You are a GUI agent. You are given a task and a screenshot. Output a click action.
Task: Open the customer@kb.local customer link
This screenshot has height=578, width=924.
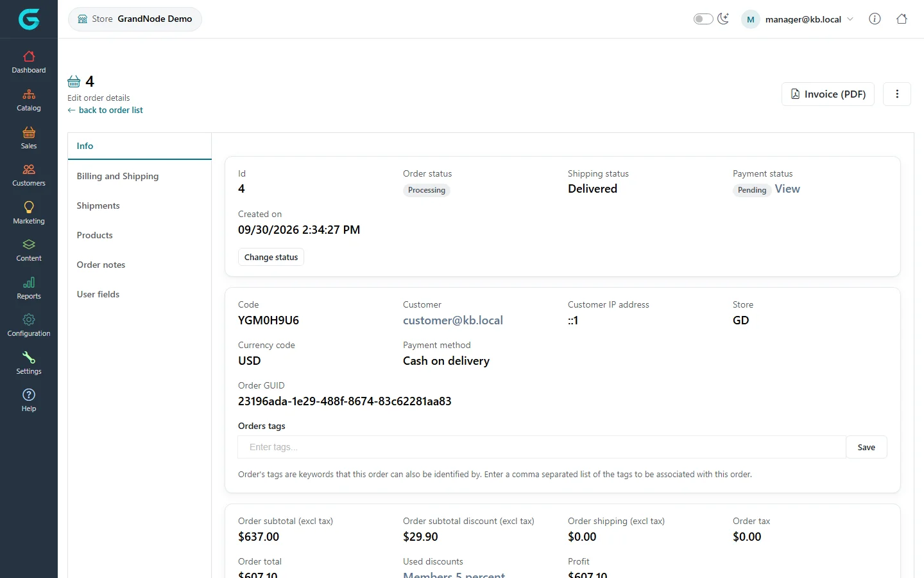point(453,320)
